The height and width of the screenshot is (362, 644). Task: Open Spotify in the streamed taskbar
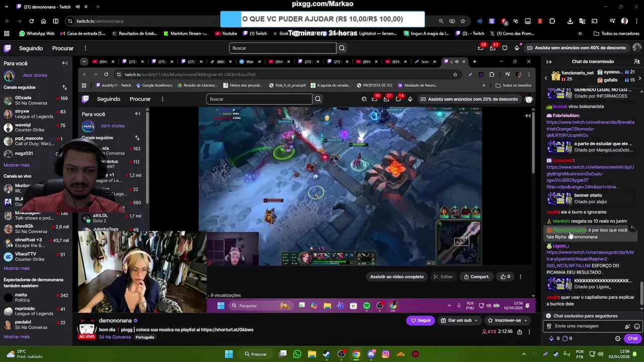tap(367, 306)
